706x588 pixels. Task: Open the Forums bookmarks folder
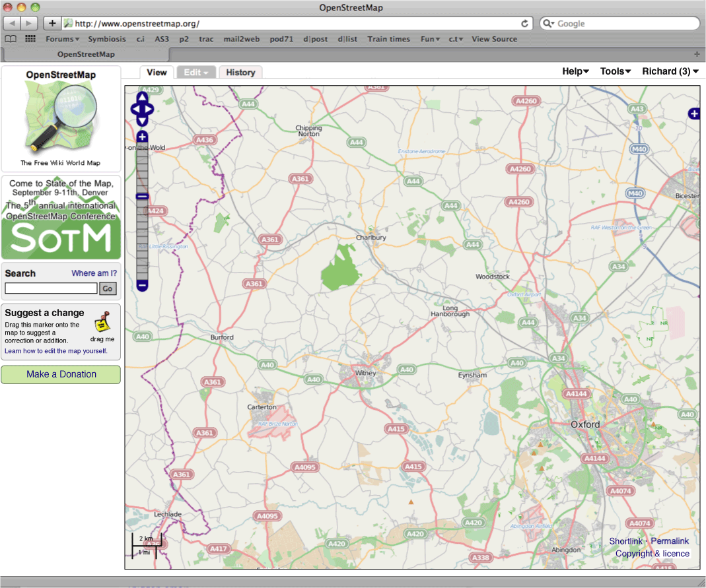(x=62, y=39)
